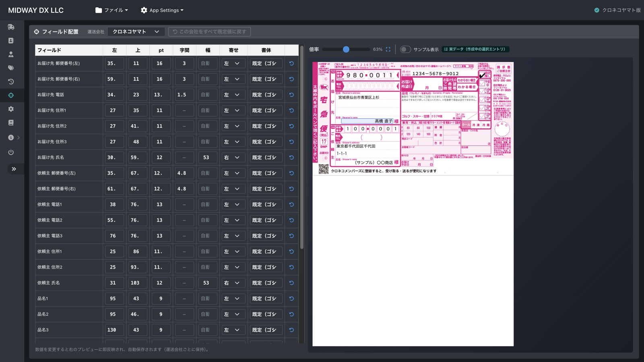Open alignment dropdown for お届け先 氏名
Screen dimensions: 644x362
click(x=233, y=158)
